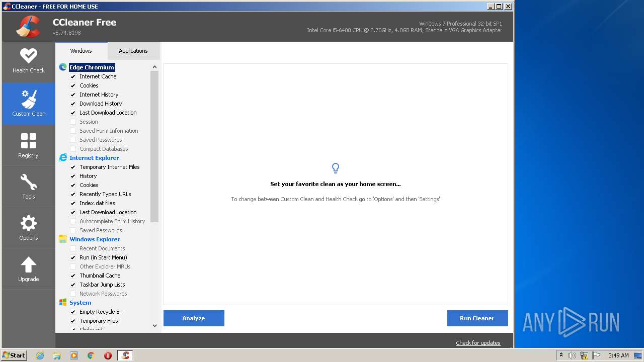Click the CCleaner logo in header
The height and width of the screenshot is (362, 644).
point(28,27)
